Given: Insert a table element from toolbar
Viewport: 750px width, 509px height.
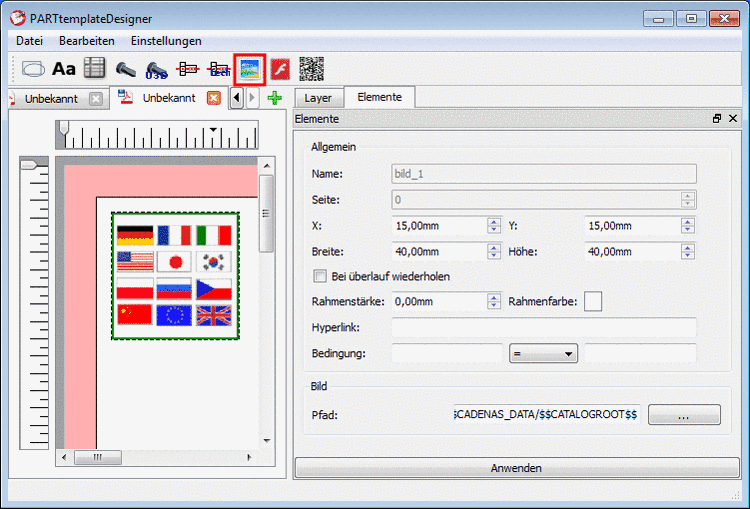Looking at the screenshot, I should (x=94, y=68).
